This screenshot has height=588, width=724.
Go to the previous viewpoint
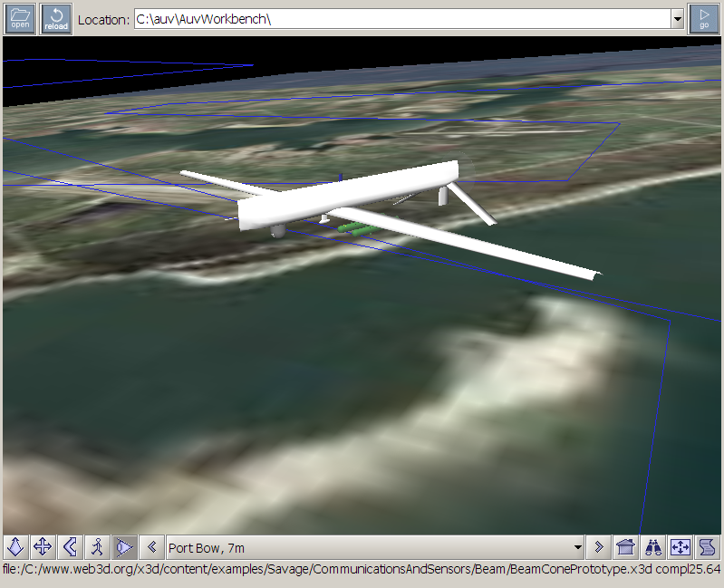pyautogui.click(x=152, y=547)
